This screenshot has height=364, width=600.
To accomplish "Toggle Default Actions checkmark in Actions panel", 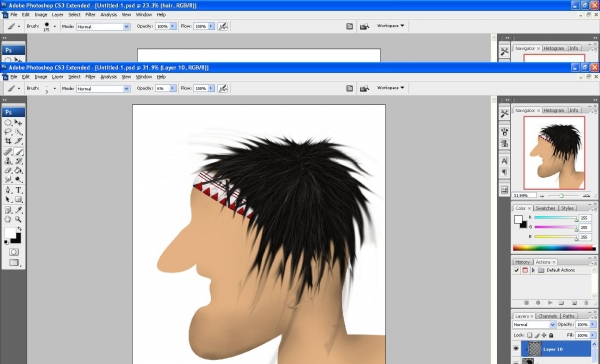I will 517,270.
